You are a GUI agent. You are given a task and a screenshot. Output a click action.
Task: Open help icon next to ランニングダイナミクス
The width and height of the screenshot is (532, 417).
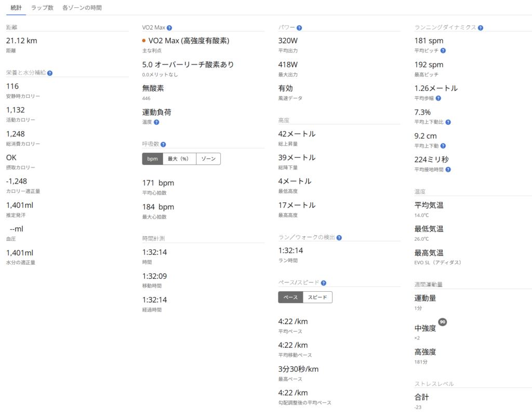pos(481,28)
